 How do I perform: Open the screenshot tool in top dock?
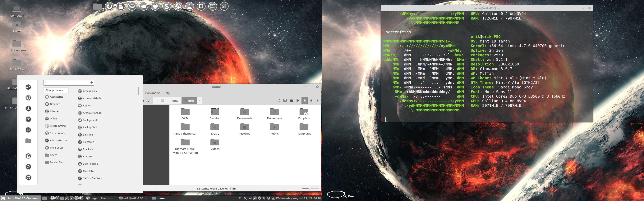coord(213,6)
